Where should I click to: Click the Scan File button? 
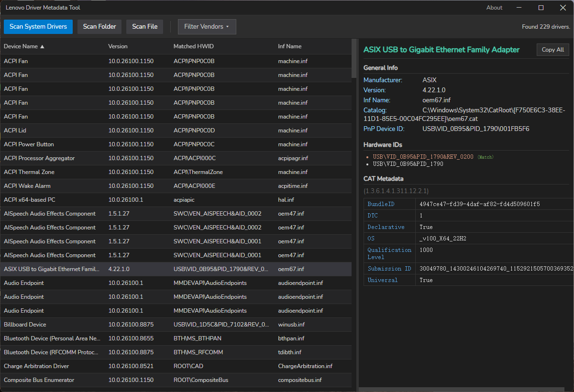tap(145, 27)
